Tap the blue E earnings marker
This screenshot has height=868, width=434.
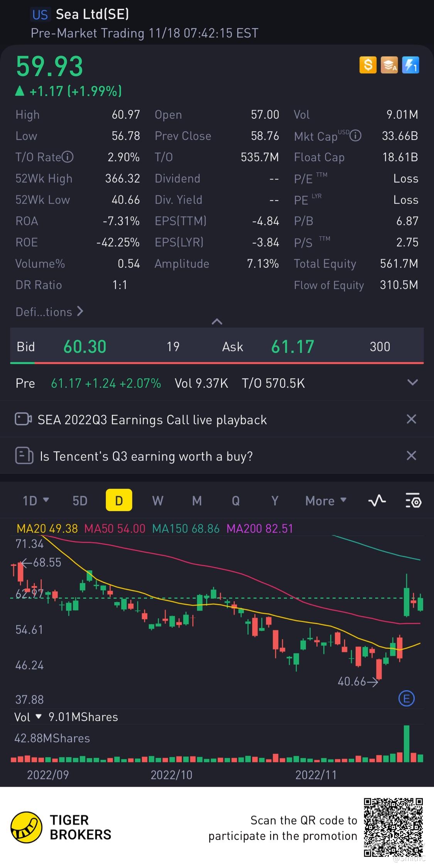(x=406, y=698)
